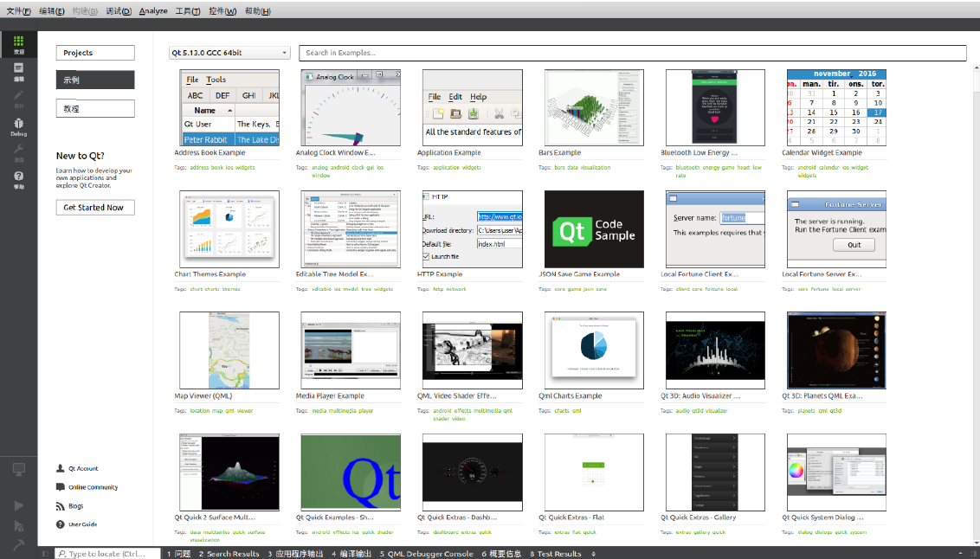Open the User Guide link
980x559 pixels.
82,524
